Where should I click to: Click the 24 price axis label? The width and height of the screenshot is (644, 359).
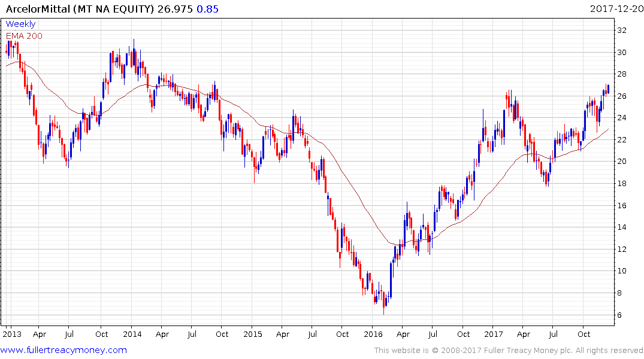point(621,118)
